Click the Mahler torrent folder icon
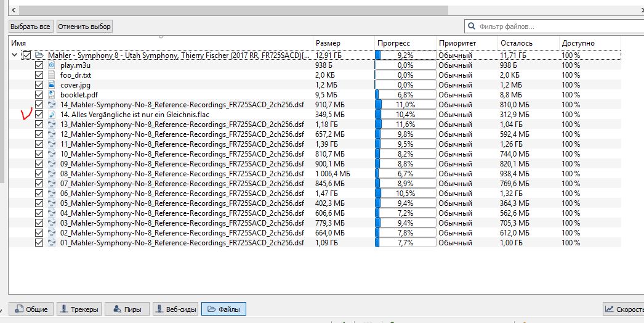The height and width of the screenshot is (323, 644). pyautogui.click(x=39, y=55)
